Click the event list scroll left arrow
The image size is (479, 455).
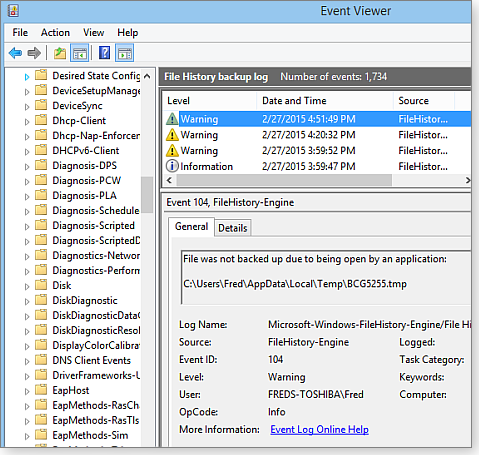pos(169,180)
